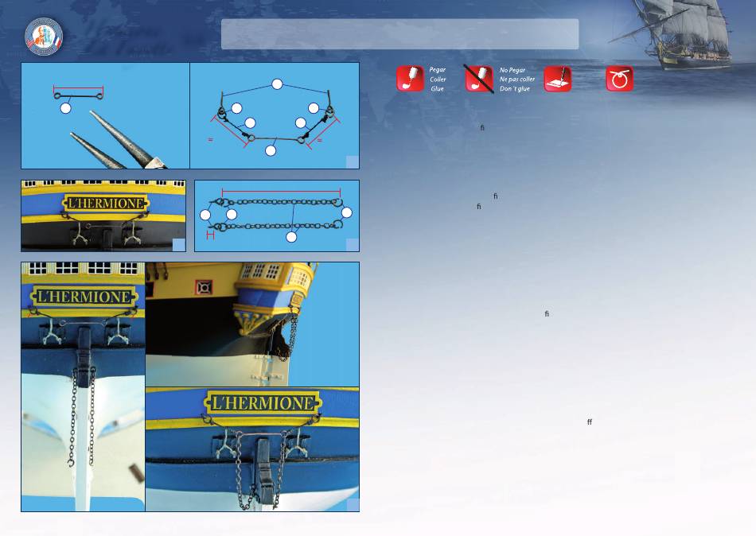The height and width of the screenshot is (536, 756).
Task: Open the pliers and eyebolt photo panel
Action: tap(105, 115)
